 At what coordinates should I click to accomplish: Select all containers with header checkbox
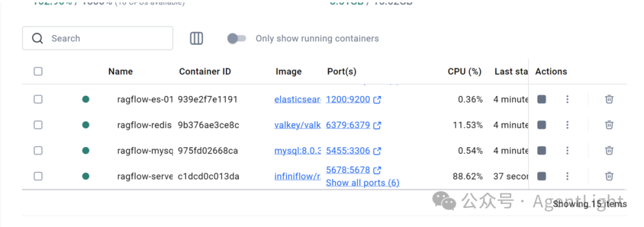click(38, 71)
